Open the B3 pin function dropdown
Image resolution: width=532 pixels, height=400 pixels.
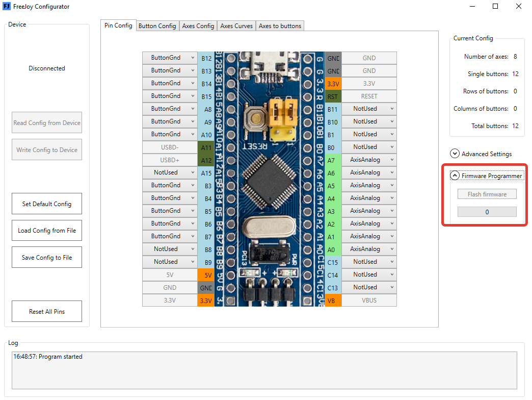point(170,185)
